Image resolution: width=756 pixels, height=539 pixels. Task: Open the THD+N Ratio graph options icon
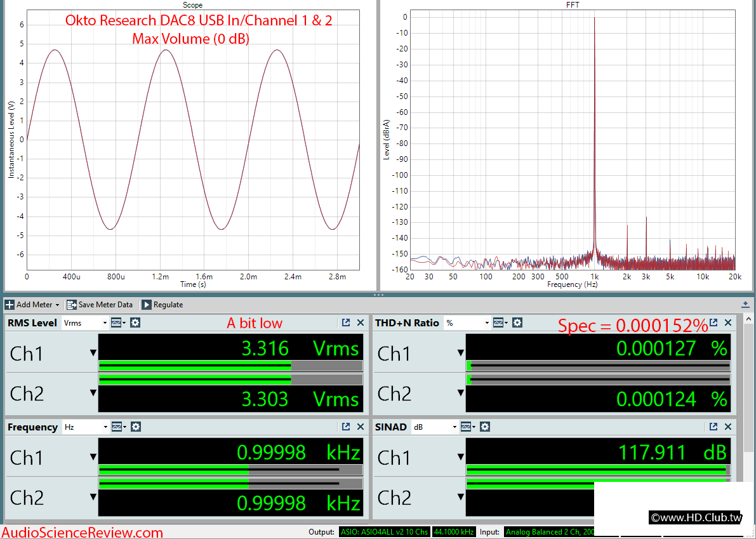pyautogui.click(x=500, y=323)
